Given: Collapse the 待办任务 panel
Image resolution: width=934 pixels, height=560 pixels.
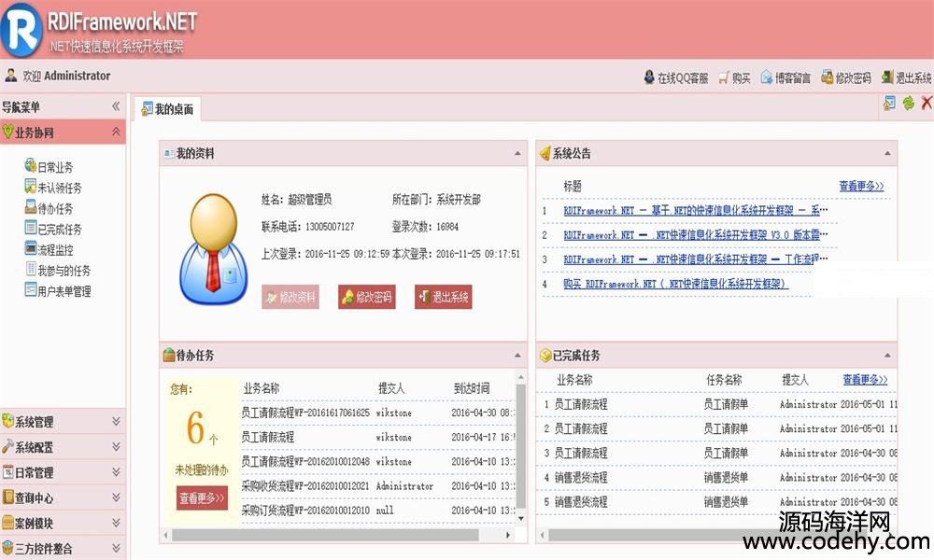Looking at the screenshot, I should tap(517, 356).
